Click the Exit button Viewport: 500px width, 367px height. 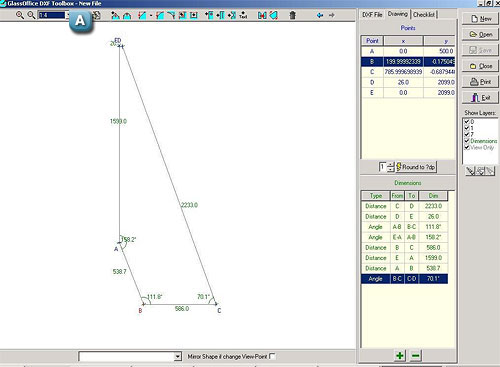pos(480,98)
